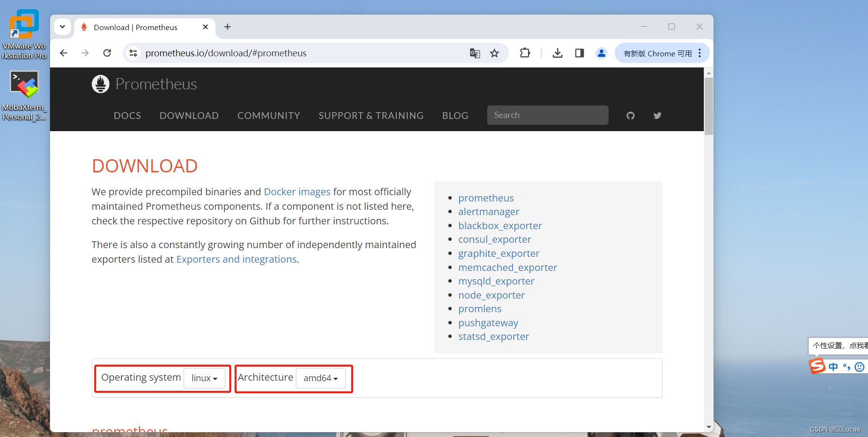Toggle the Chrome side panel icon

579,53
